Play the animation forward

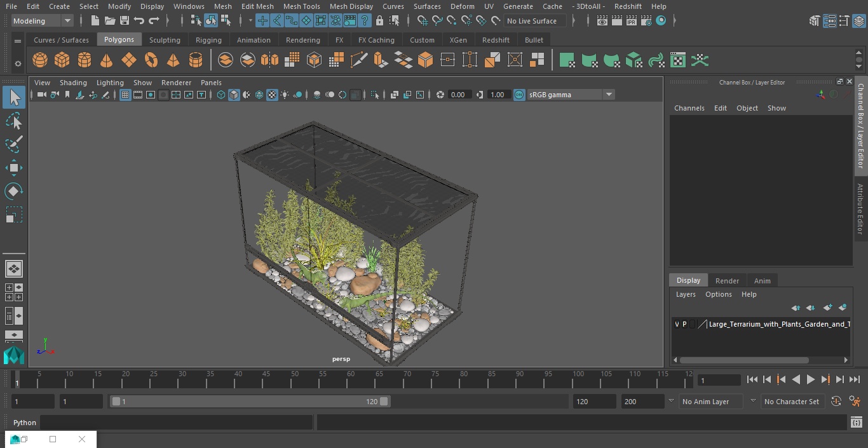click(811, 379)
